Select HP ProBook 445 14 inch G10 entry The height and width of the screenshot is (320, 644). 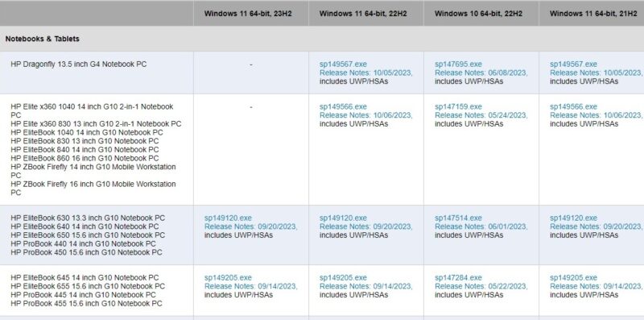point(84,295)
